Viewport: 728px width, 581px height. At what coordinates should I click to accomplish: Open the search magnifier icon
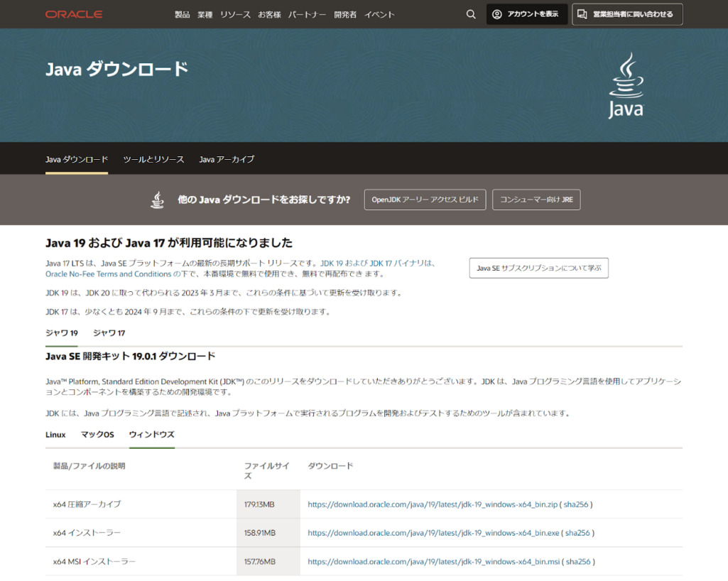tap(471, 14)
